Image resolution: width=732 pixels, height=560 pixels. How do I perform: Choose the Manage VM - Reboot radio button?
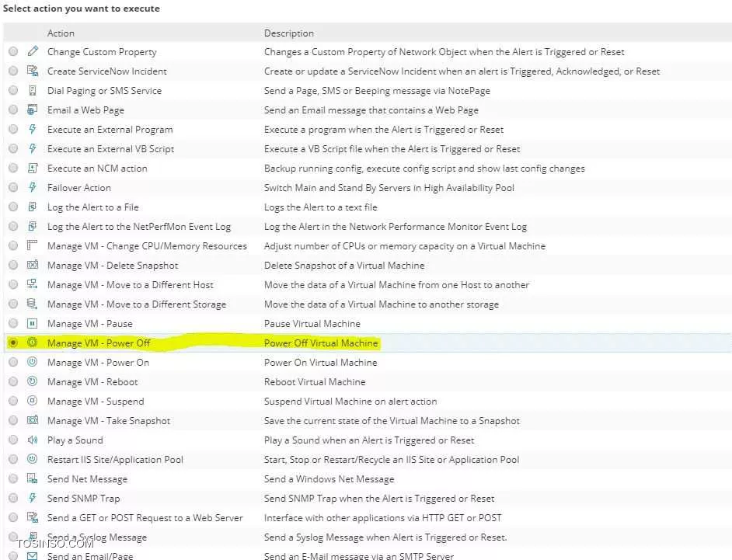13,381
